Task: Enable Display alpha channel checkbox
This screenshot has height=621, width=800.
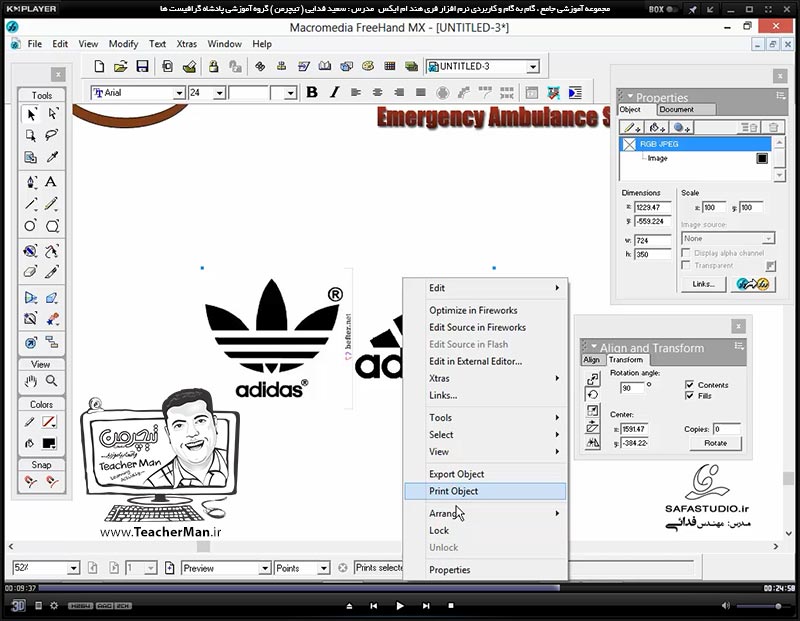Action: (x=686, y=253)
